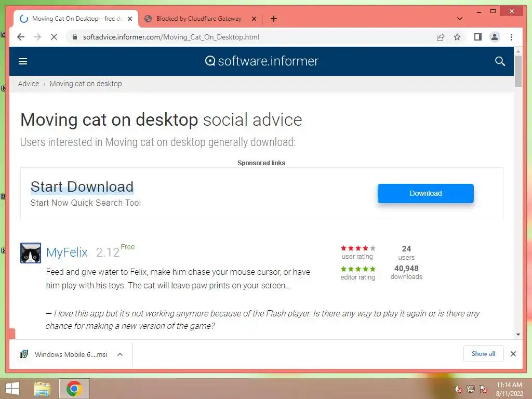Click the scrollbar up arrow
This screenshot has height=399, width=532.
[x=518, y=51]
